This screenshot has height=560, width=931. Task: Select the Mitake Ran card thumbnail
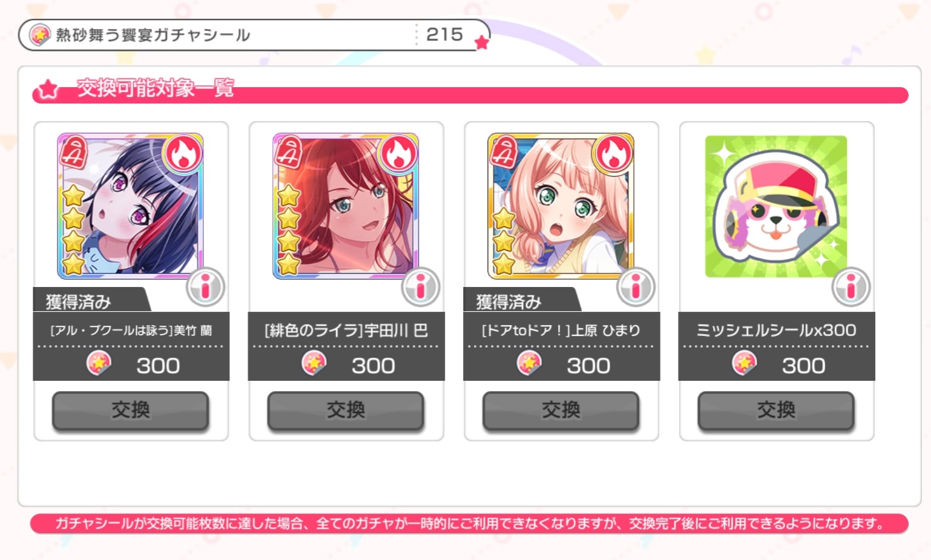click(x=130, y=206)
